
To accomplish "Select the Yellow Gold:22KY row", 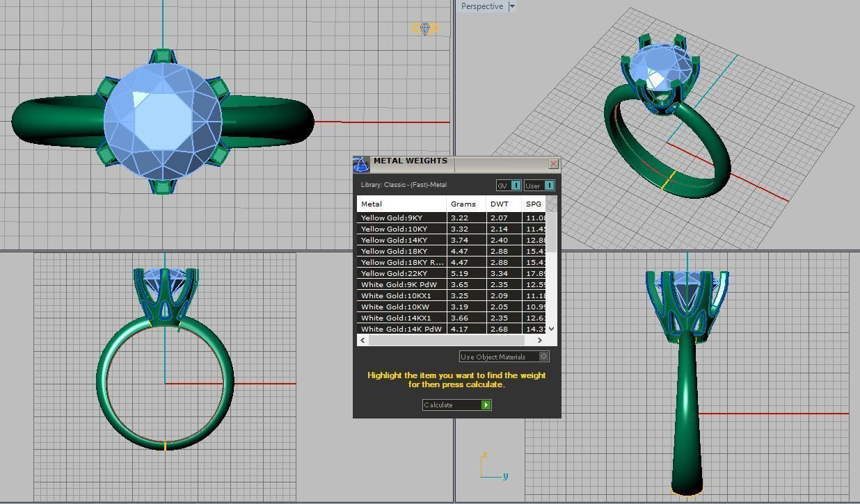I will (452, 273).
